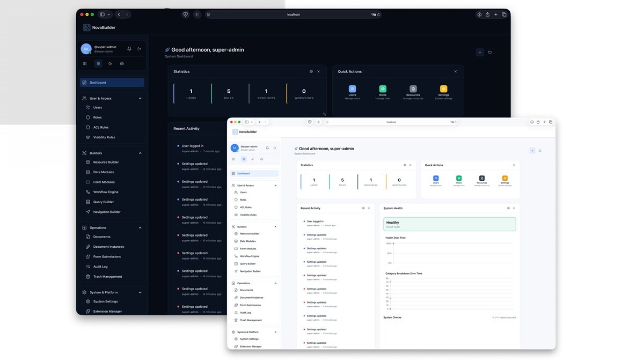This screenshot has height=362, width=644.
Task: Click the Healthy overall health status bar
Action: [449, 224]
